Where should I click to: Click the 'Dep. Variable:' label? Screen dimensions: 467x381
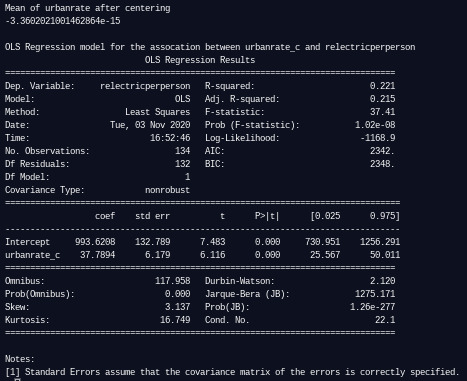[40, 86]
